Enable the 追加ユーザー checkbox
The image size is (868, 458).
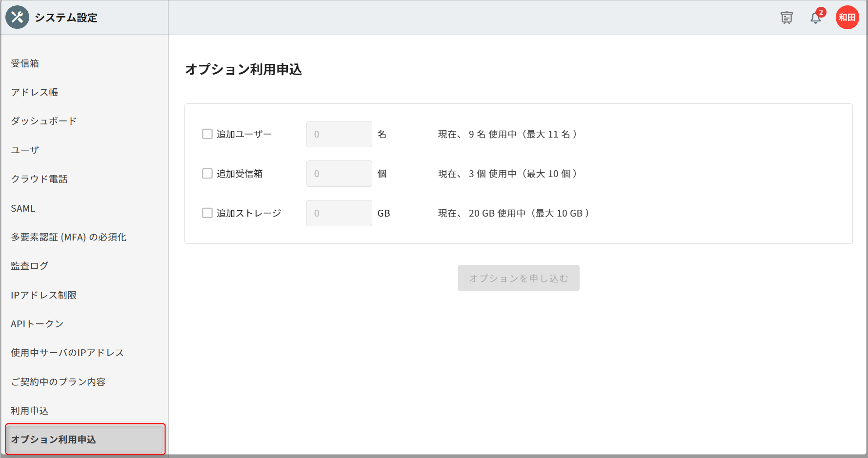(207, 134)
